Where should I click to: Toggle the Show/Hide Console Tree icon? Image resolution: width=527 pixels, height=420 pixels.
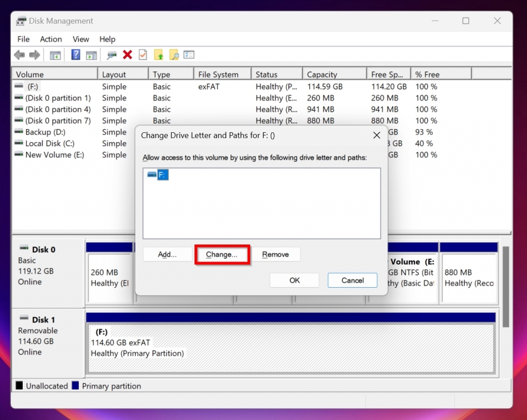[55, 55]
